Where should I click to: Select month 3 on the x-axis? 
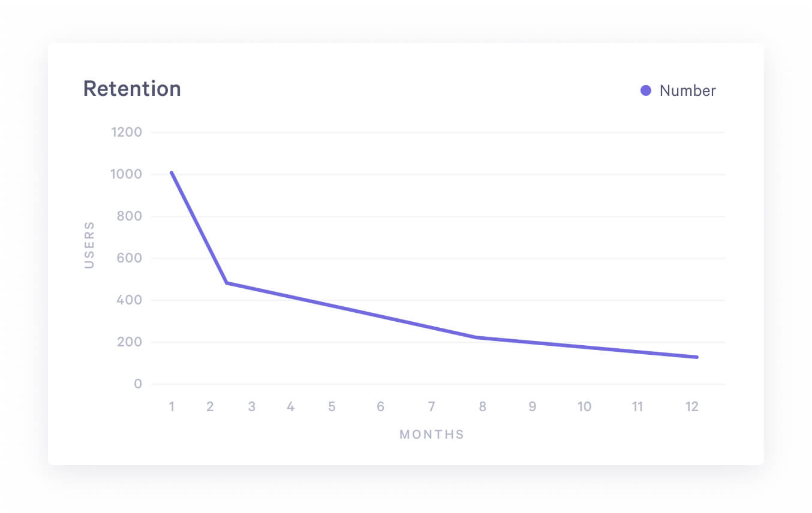point(251,407)
